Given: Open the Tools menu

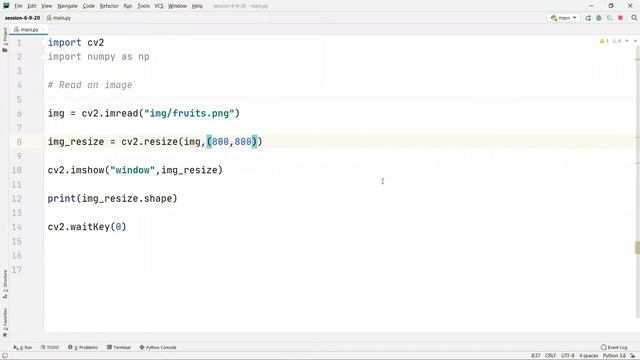Looking at the screenshot, I should pos(143,6).
